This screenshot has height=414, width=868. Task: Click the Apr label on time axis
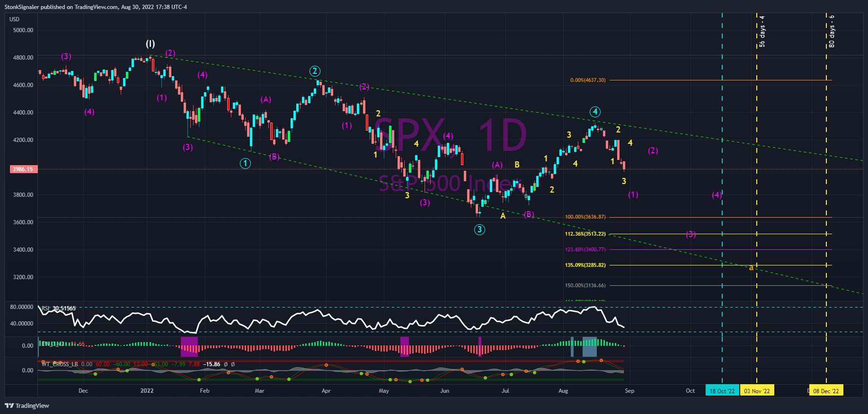point(326,391)
